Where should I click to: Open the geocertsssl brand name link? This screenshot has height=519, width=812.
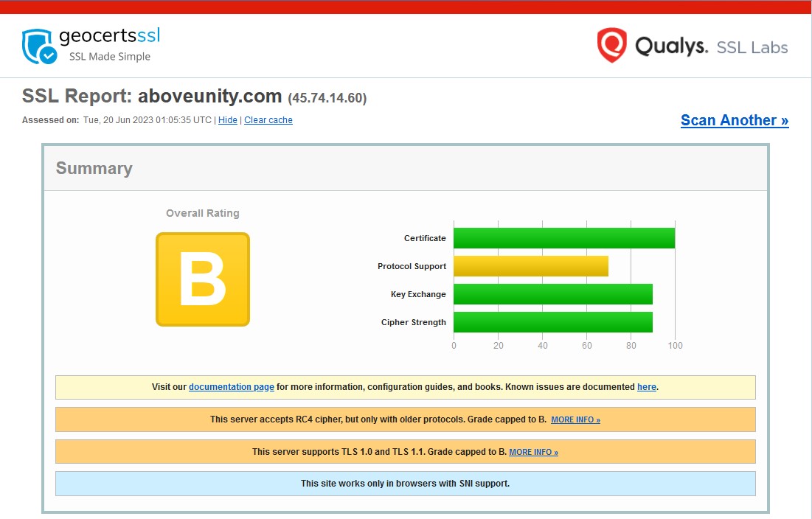pyautogui.click(x=109, y=35)
